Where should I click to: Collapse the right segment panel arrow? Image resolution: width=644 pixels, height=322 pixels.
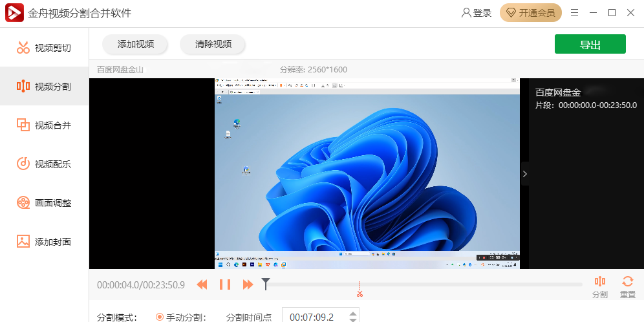point(524,174)
